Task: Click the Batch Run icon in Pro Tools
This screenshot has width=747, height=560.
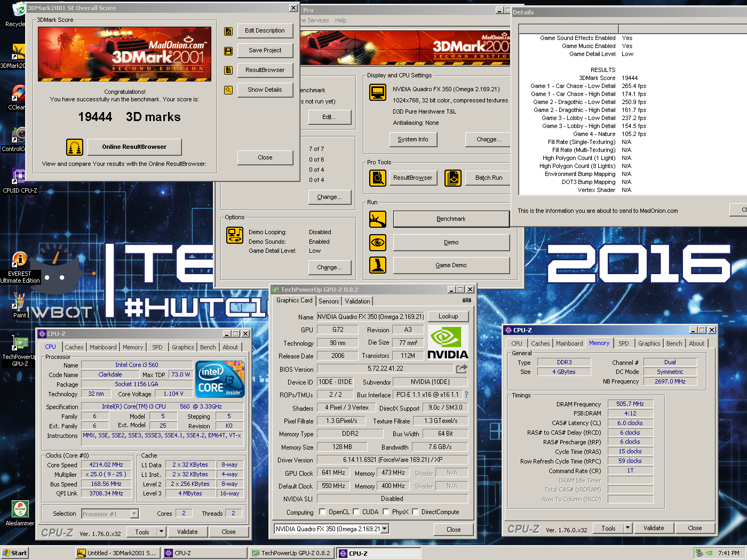Action: (453, 178)
